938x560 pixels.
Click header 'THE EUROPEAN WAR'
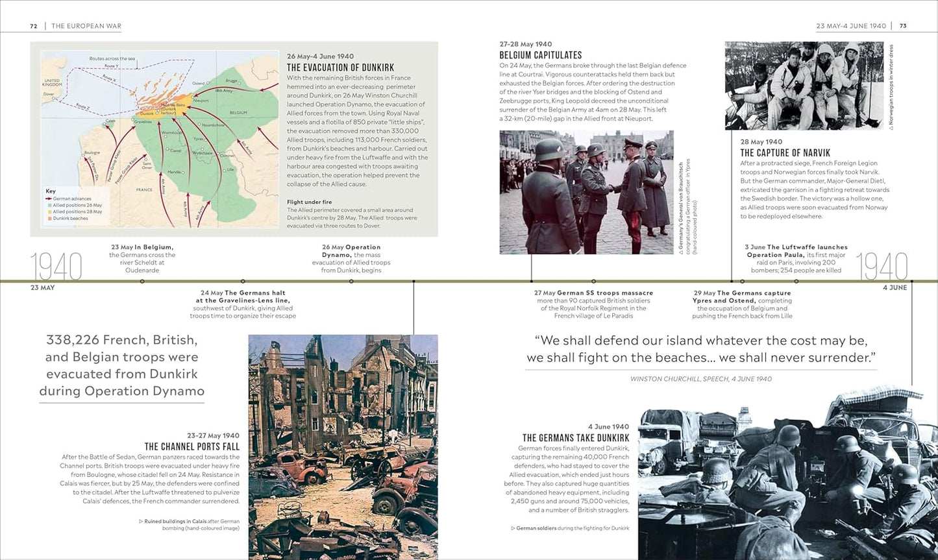(x=86, y=26)
